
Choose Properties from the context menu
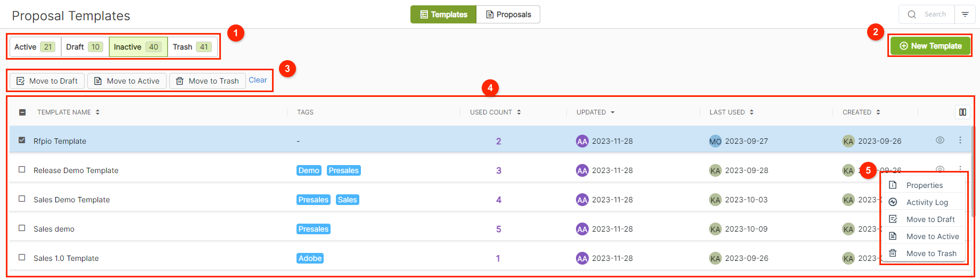click(924, 185)
